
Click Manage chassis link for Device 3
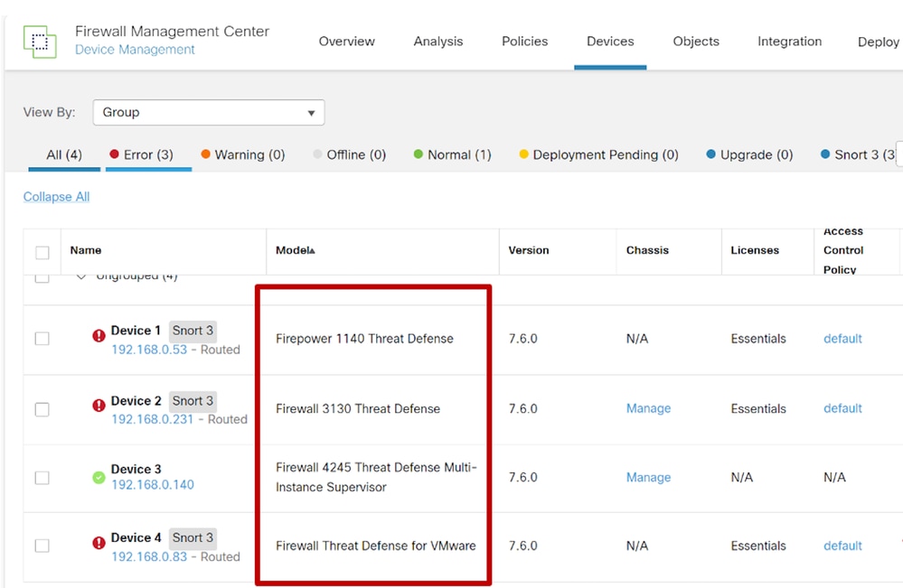648,478
